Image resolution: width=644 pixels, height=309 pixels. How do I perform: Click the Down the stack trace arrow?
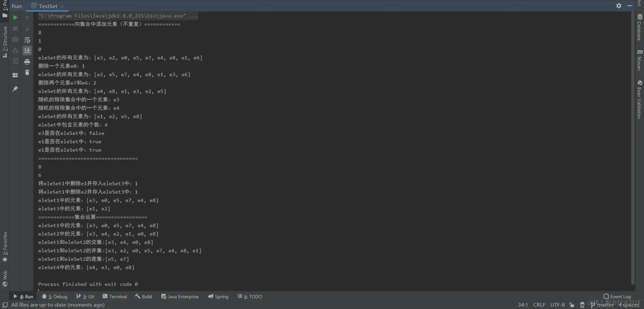coord(27,29)
